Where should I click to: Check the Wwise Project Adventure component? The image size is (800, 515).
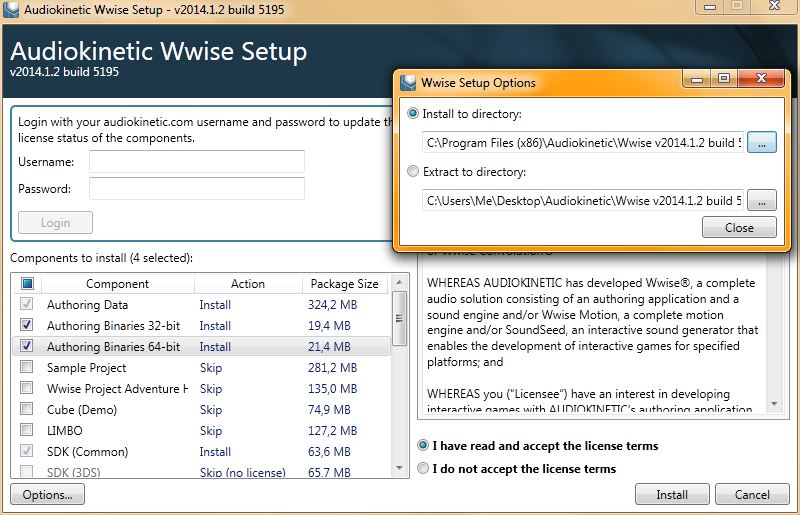27,388
